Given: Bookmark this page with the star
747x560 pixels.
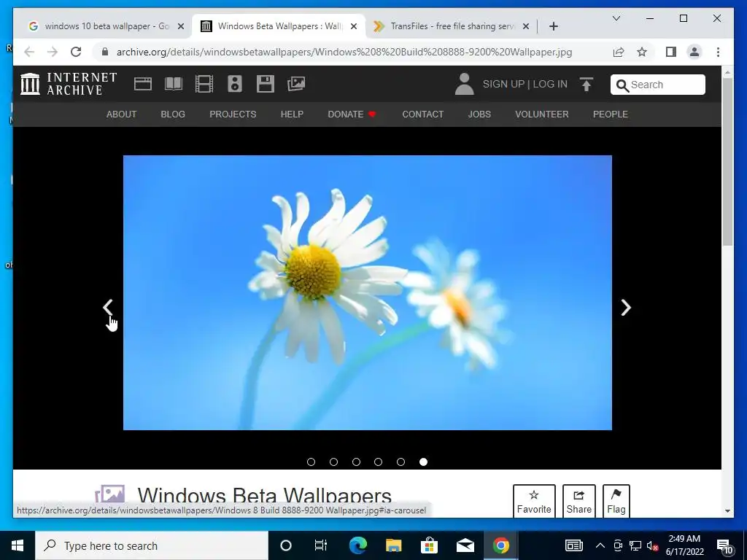Looking at the screenshot, I should pos(642,52).
